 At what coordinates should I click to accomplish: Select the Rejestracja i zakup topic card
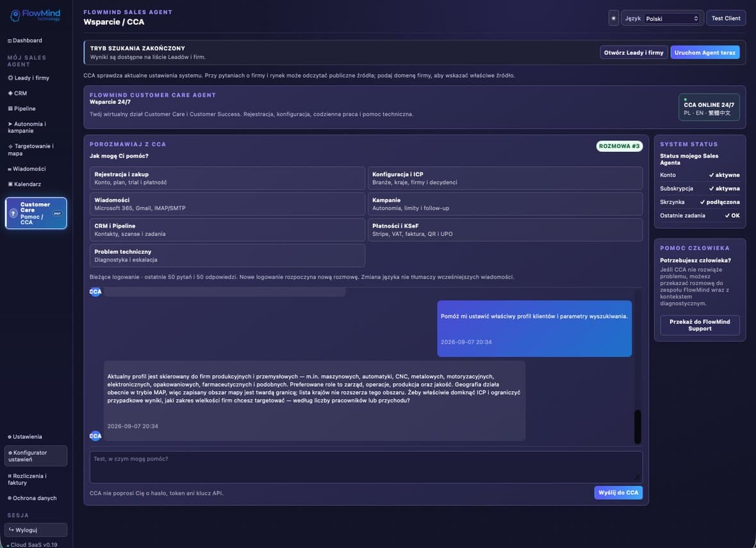227,178
